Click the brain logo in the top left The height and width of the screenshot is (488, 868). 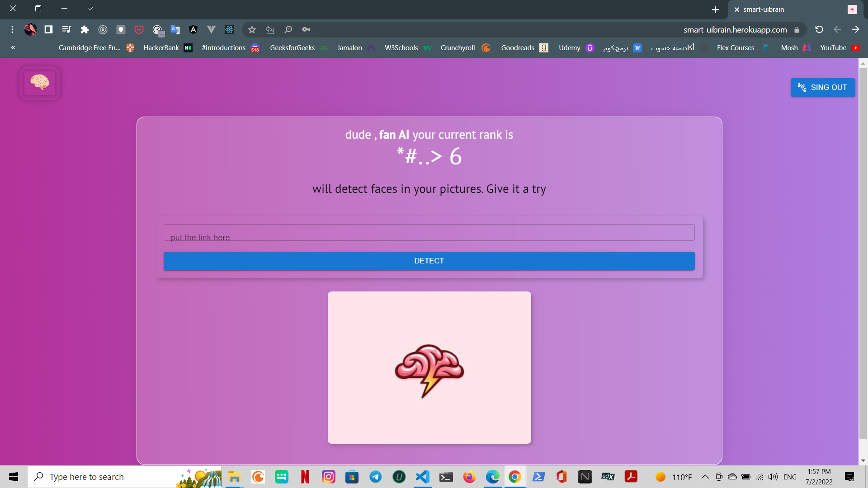(x=40, y=83)
